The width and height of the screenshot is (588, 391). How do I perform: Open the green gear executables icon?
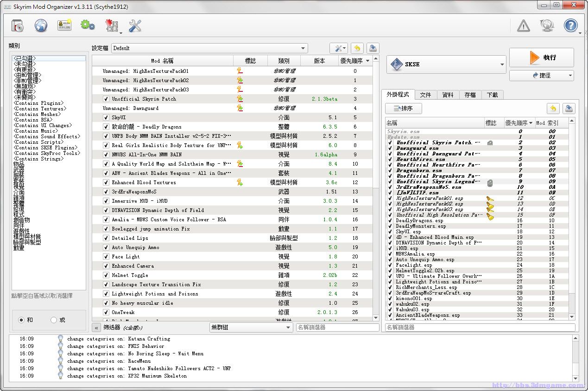(x=88, y=25)
